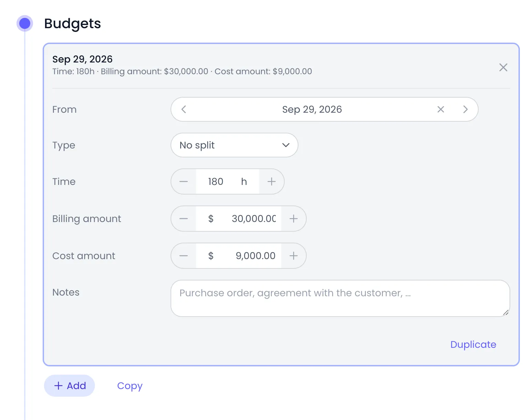Viewport: 524px width, 420px height.
Task: Increase Time with the plus button
Action: click(x=271, y=181)
